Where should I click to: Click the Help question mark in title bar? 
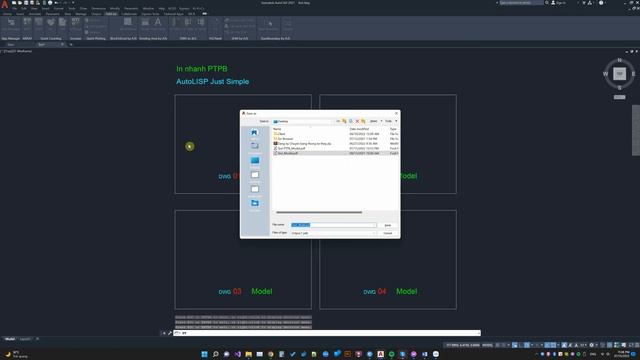click(x=601, y=3)
